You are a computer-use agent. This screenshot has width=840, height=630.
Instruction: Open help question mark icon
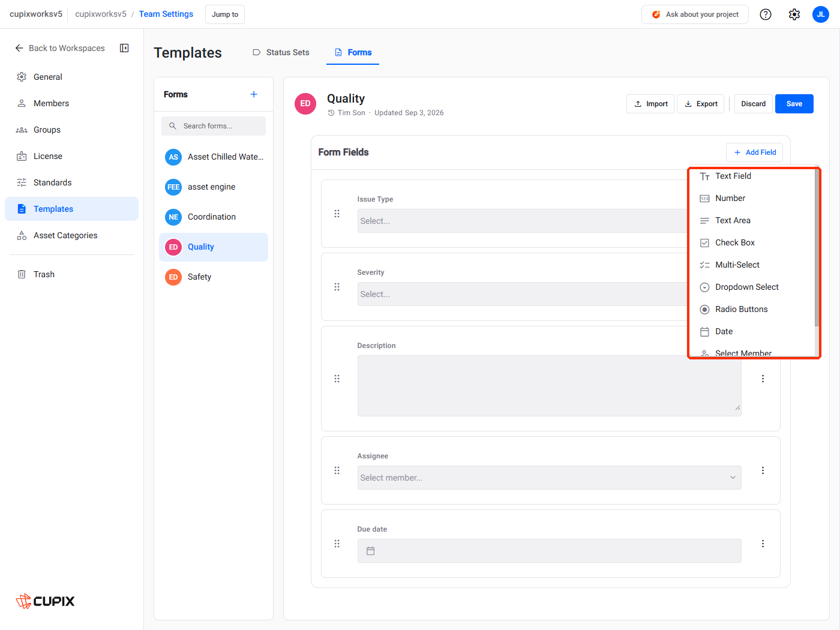pos(766,14)
